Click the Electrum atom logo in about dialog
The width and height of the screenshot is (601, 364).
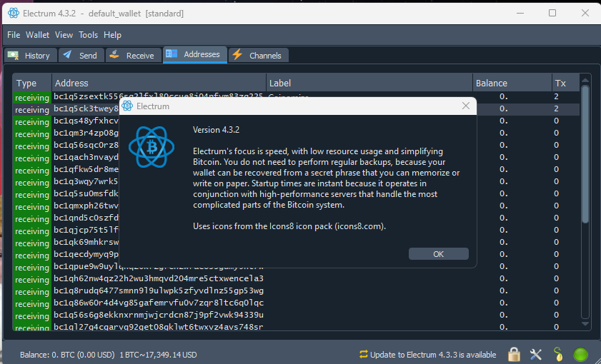pyautogui.click(x=152, y=147)
